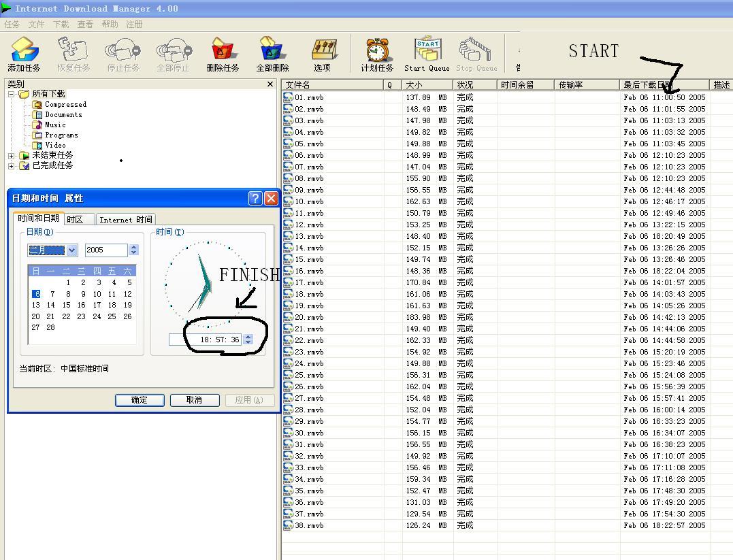Click the file icon of 13.rmvb
The width and height of the screenshot is (733, 560).
click(x=288, y=236)
